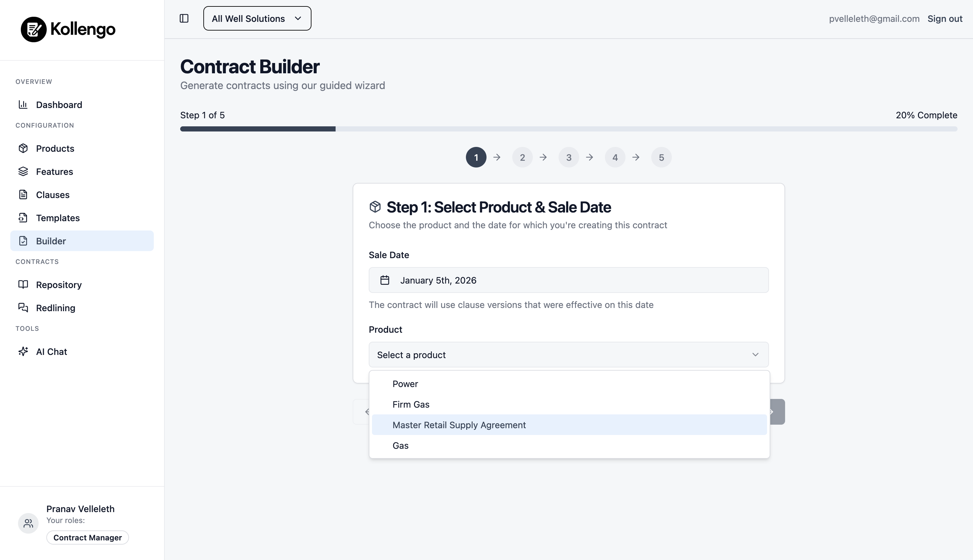Go to the contract Repository
Screen dimensions: 973x560
click(x=59, y=285)
